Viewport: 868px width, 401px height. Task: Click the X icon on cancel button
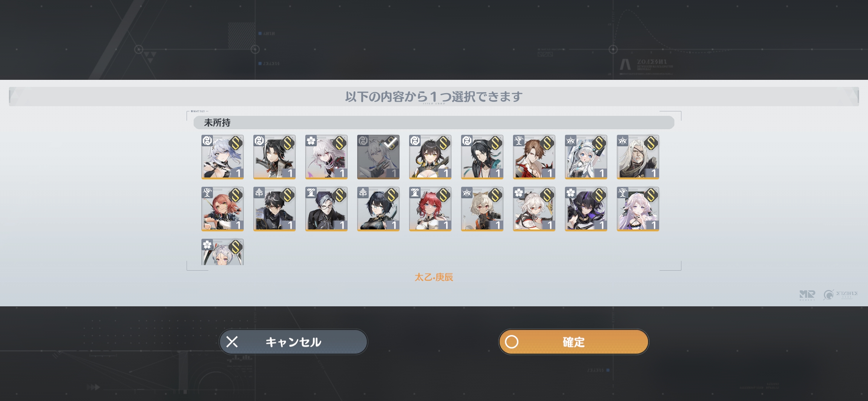point(232,342)
